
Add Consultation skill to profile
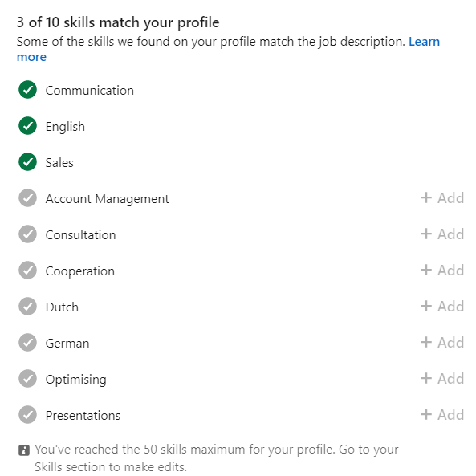[442, 234]
